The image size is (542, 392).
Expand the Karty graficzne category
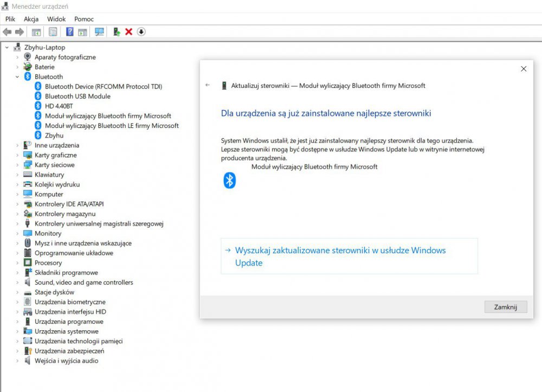(x=17, y=155)
